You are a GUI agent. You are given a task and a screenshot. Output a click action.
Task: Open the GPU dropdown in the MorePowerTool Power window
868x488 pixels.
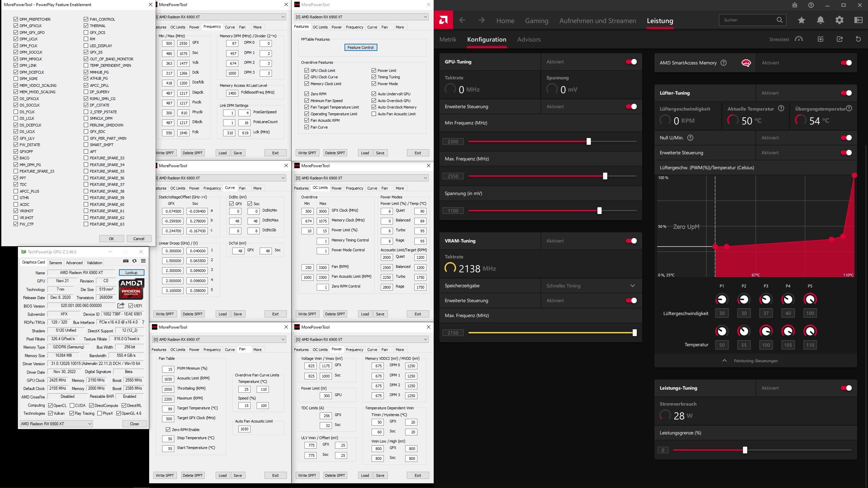pos(361,339)
